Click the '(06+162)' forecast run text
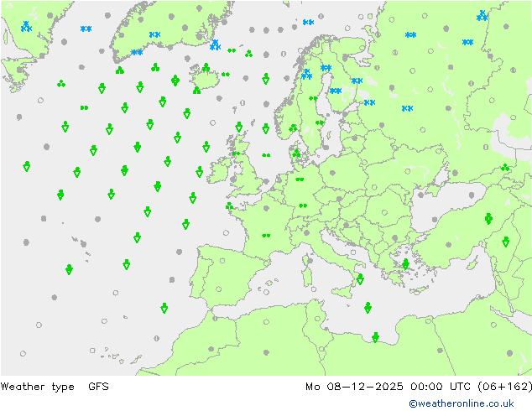532x411 pixels. click(x=505, y=386)
